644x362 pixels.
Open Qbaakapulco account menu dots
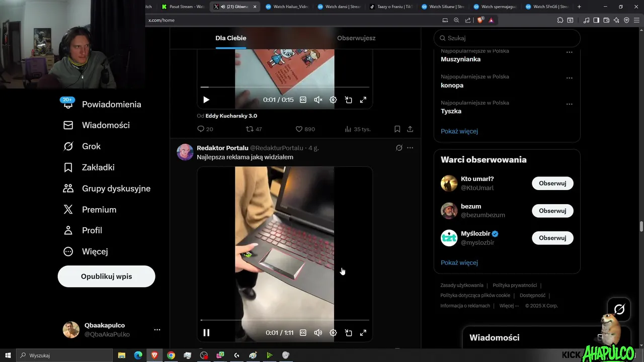click(157, 330)
